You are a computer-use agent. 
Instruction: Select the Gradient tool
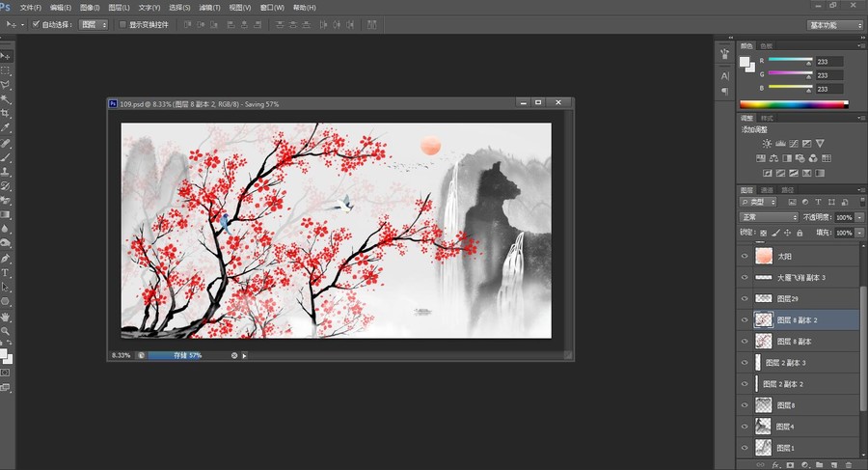pyautogui.click(x=6, y=214)
